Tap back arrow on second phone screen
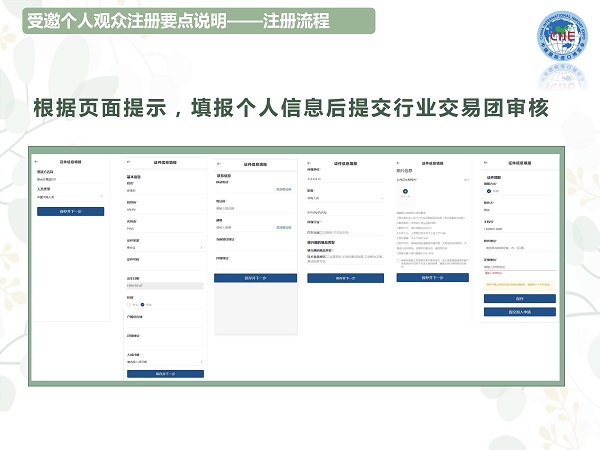This screenshot has height=450, width=600. pos(130,161)
